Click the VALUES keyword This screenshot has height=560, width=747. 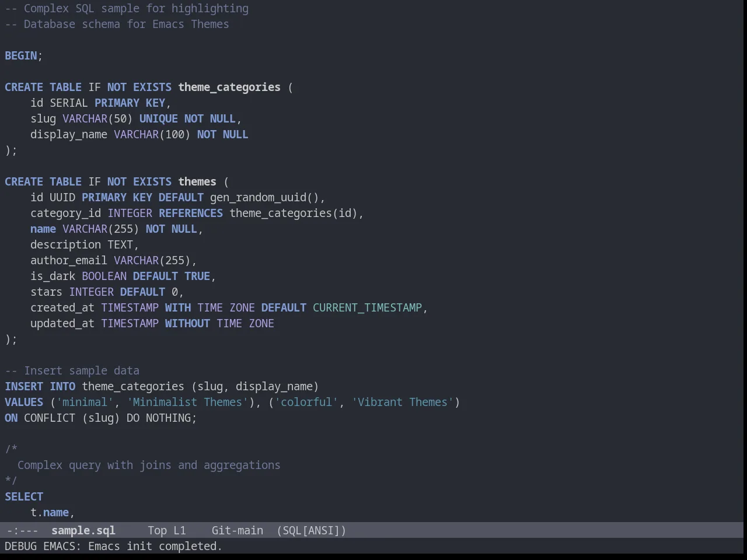click(x=24, y=402)
